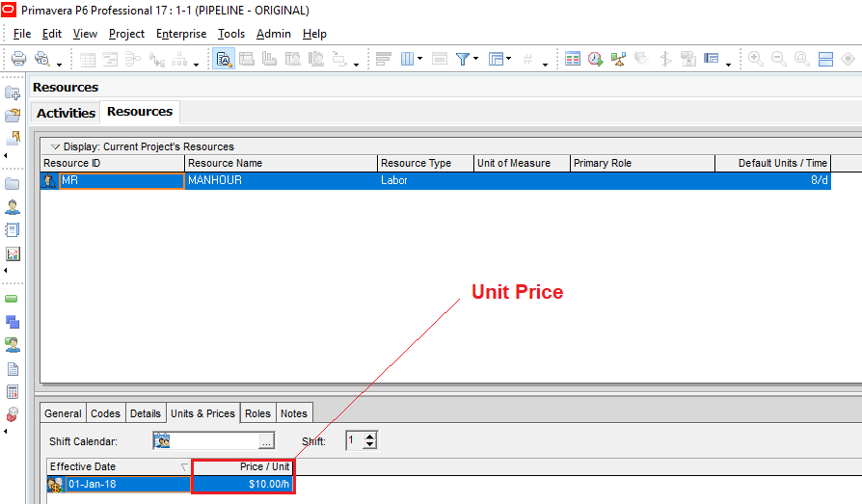Open toolbar options arrow after Layout icon

click(728, 65)
